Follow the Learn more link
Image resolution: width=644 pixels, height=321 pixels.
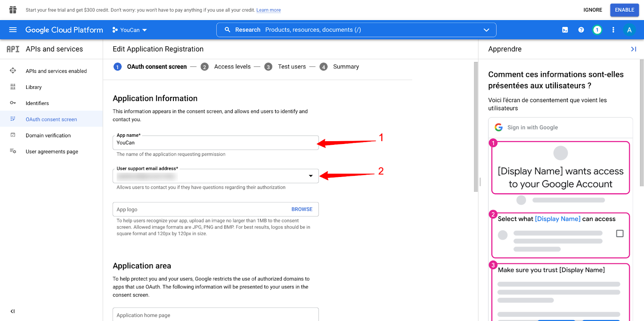click(268, 10)
